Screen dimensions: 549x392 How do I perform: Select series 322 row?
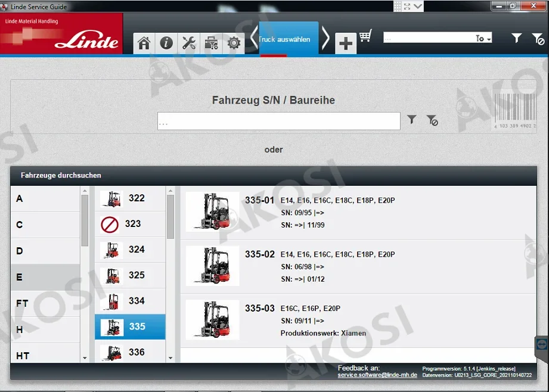[x=130, y=198]
